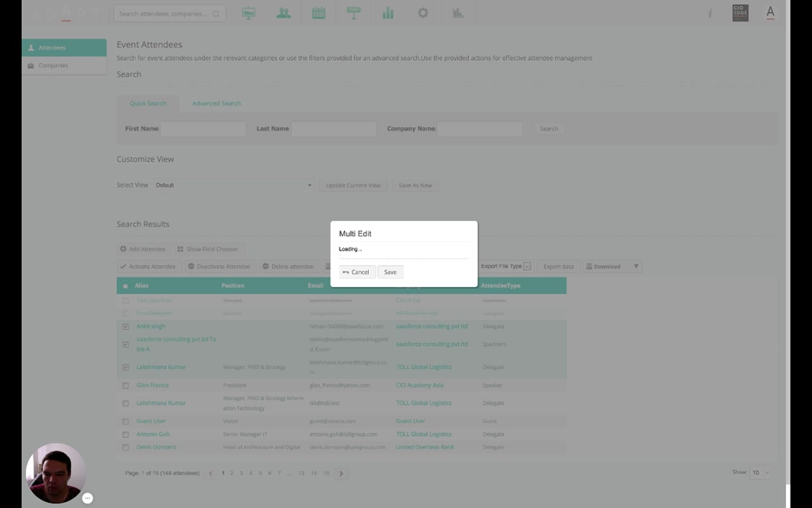This screenshot has width=812, height=508.
Task: Uncheck the Lakshmana Kumar TOLL PMO & Strategy checkbox
Action: pyautogui.click(x=126, y=367)
